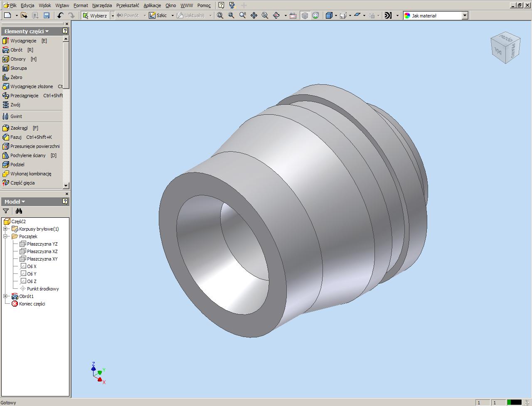The width and height of the screenshot is (532, 406).
Task: Open the Elementy części panel dropdown
Action: 27,31
